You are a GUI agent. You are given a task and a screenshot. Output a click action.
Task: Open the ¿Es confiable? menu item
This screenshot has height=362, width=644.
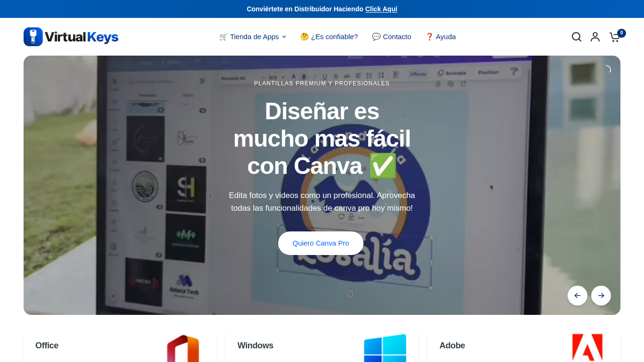click(x=329, y=37)
